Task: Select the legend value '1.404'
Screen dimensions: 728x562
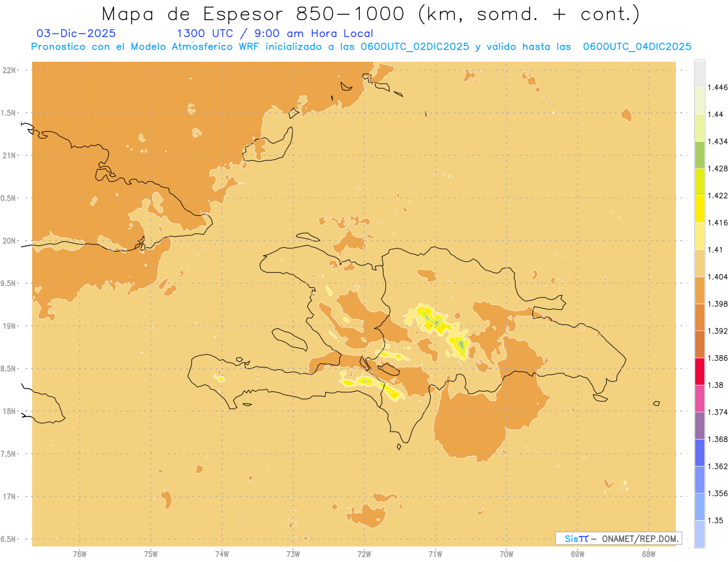Action: [x=717, y=276]
